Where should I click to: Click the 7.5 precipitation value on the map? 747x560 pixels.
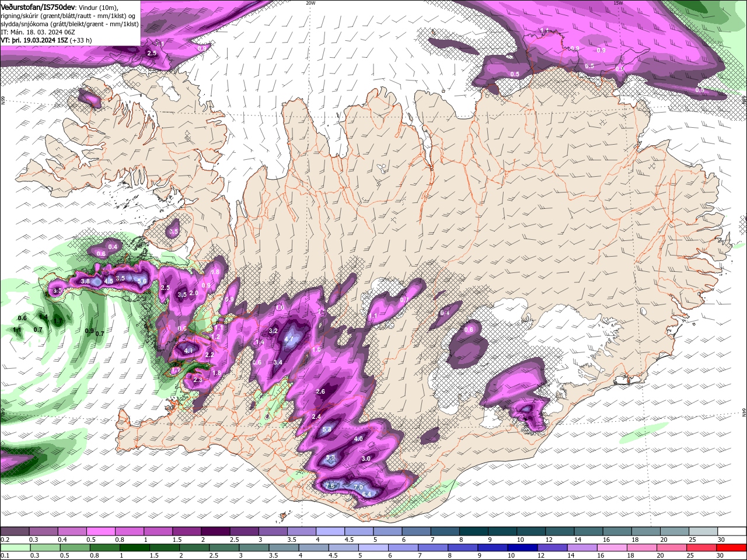pos(330,486)
